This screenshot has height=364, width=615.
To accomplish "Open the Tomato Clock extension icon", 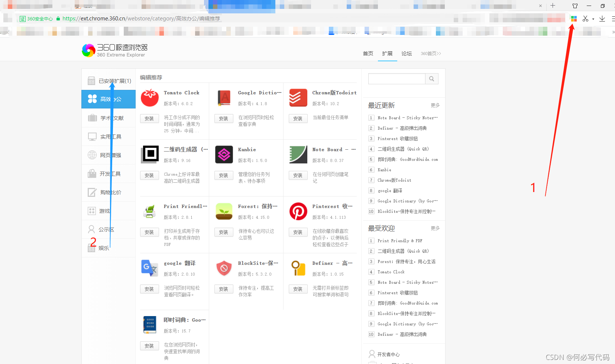I will [x=150, y=98].
